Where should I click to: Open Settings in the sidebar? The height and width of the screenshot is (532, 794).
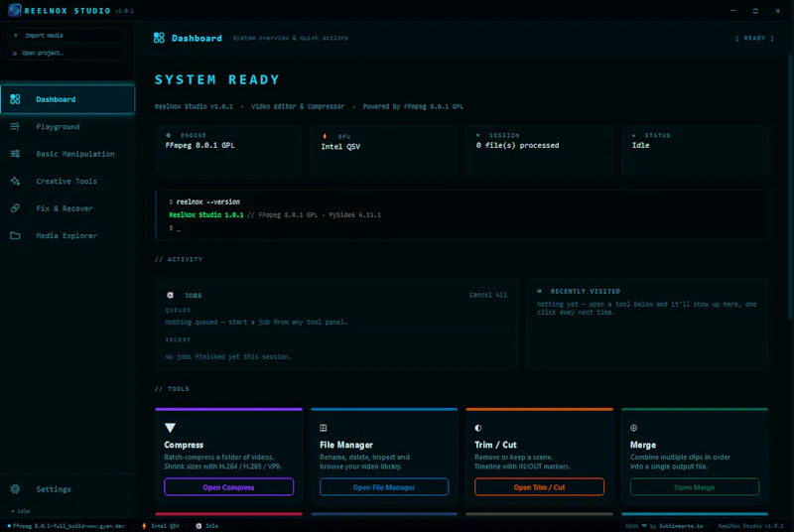[67, 489]
